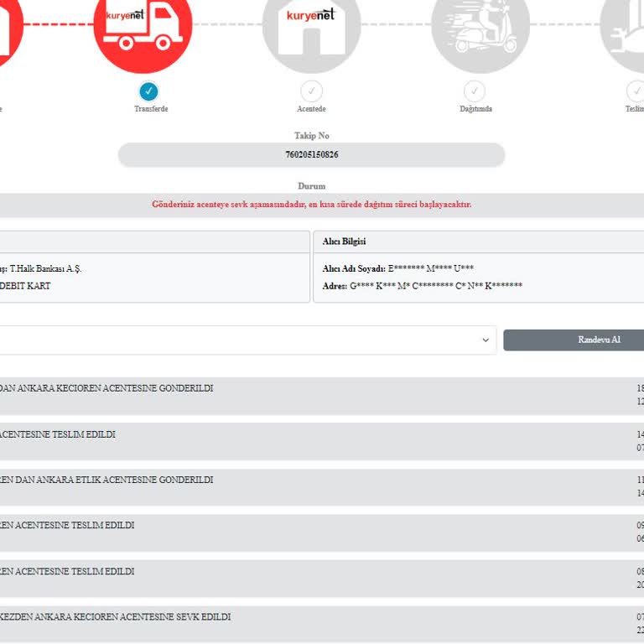
Task: Click row ANKARA ETLIK ACENTESINE GONDERILDI
Action: point(322,487)
